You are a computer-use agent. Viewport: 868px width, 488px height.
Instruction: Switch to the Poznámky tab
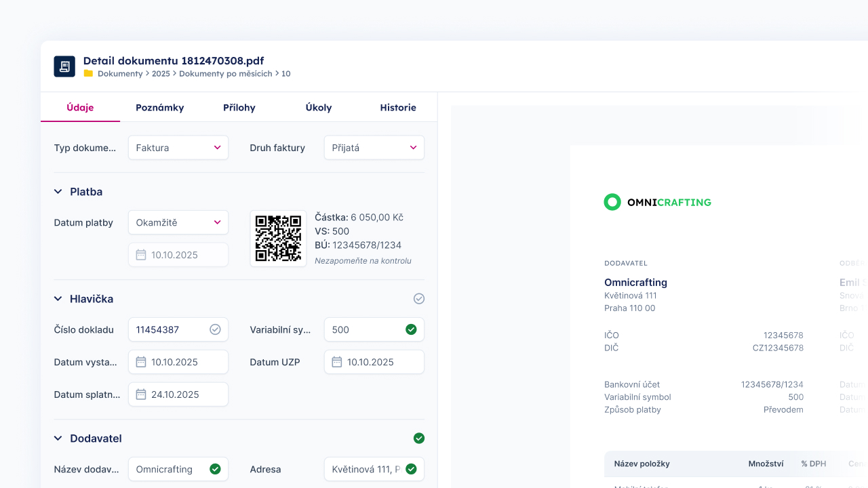(x=159, y=108)
